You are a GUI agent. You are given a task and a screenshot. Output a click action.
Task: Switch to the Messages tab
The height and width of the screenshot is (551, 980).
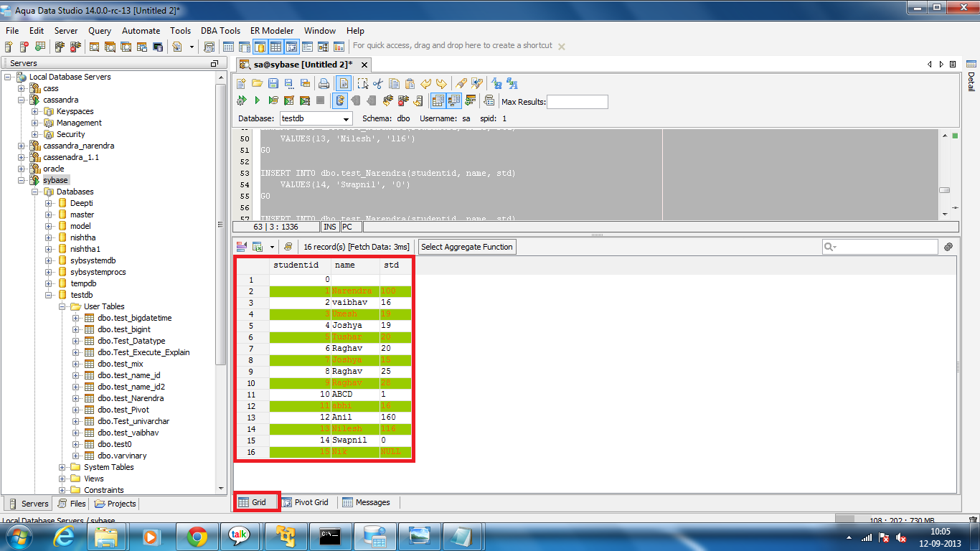[366, 502]
